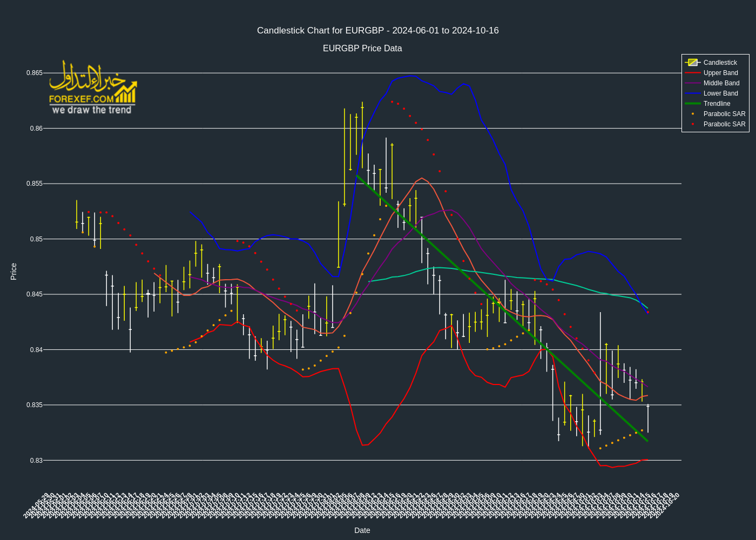Click the 0.86 y-axis tick label
Screen dimensions: 756x540
(x=36, y=129)
